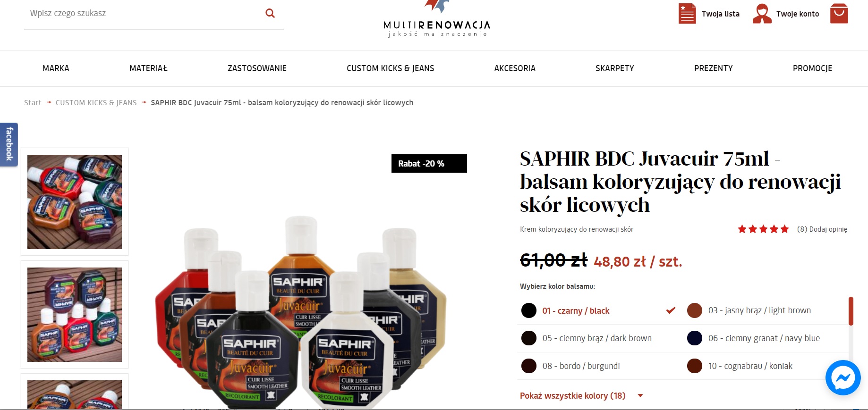868x410 pixels.
Task: Open the ZASTOSOWANIE menu item
Action: (x=257, y=68)
